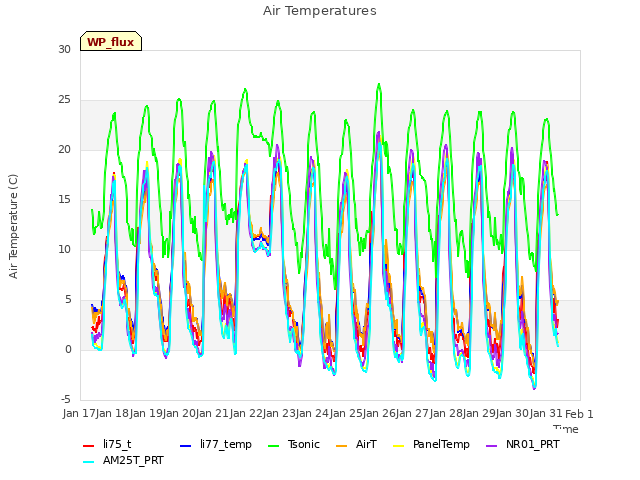Click the y-axis value 30
Image resolution: width=640 pixels, height=480 pixels.
(x=64, y=50)
